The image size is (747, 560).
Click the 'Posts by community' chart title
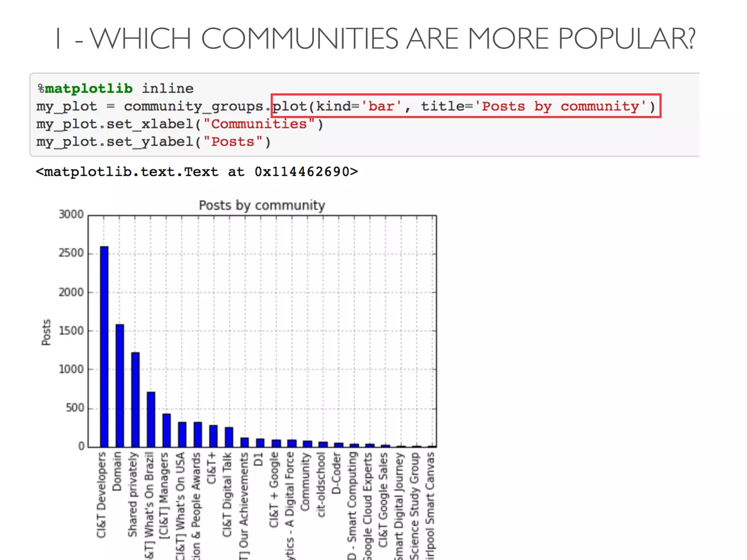[262, 205]
